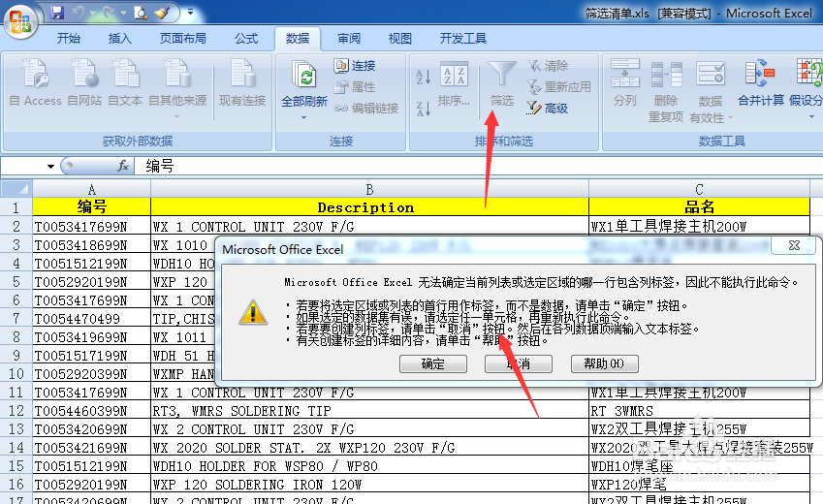Viewport: 823px width, 504px height.
Task: Import data 自文本
Action: coord(125,83)
